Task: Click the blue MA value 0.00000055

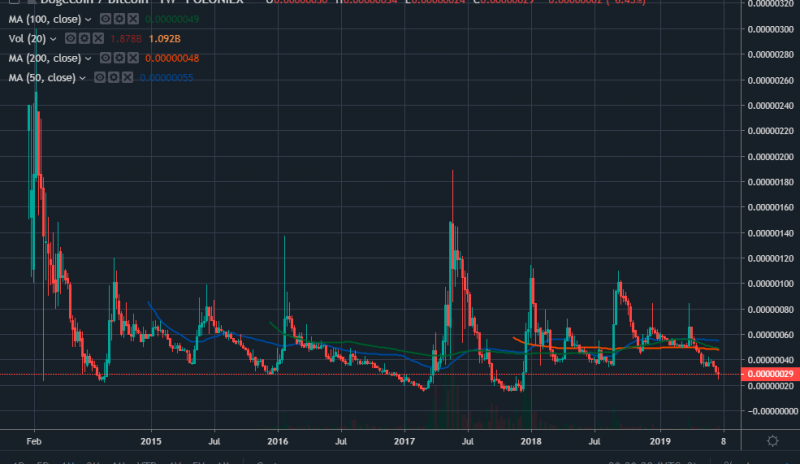Action: pyautogui.click(x=166, y=77)
